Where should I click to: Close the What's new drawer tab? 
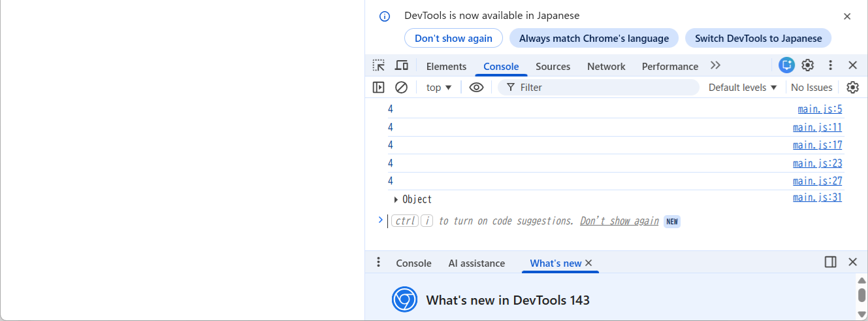click(x=588, y=263)
